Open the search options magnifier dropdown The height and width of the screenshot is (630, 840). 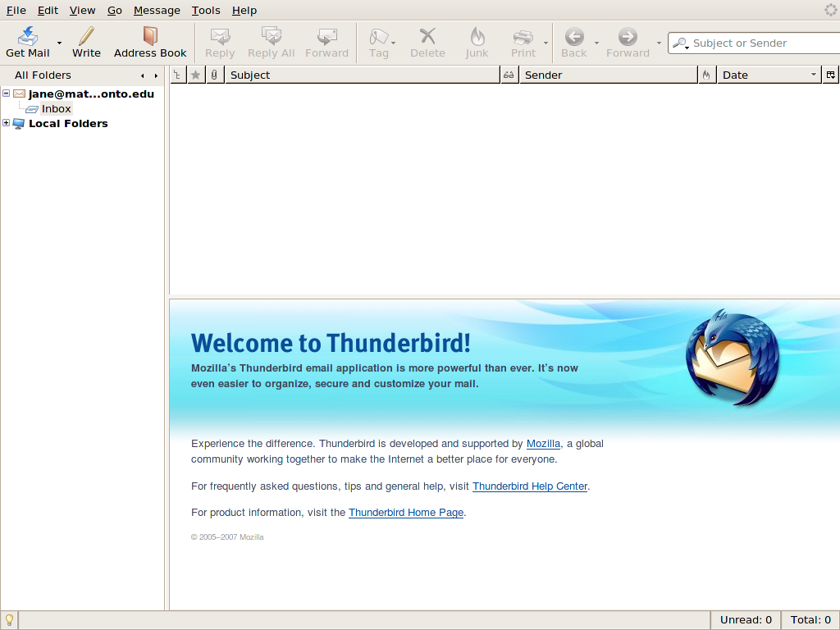click(x=681, y=43)
